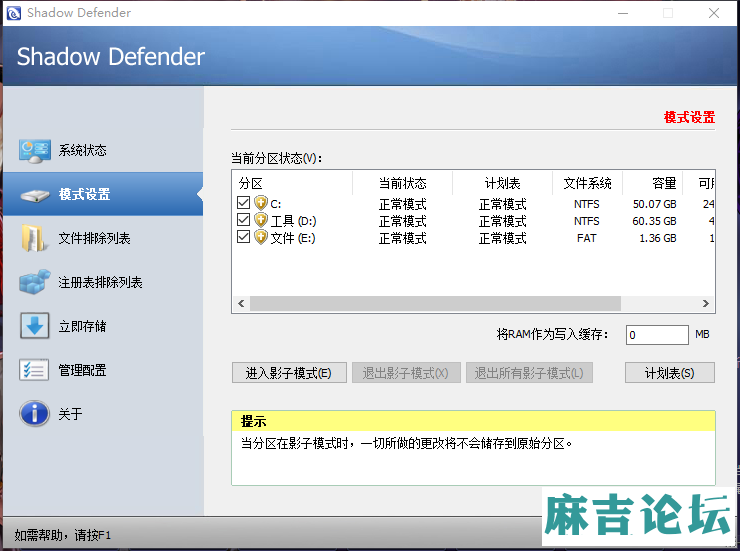This screenshot has height=551, width=740.
Task: Open 文件排除列表 section
Action: (103, 238)
